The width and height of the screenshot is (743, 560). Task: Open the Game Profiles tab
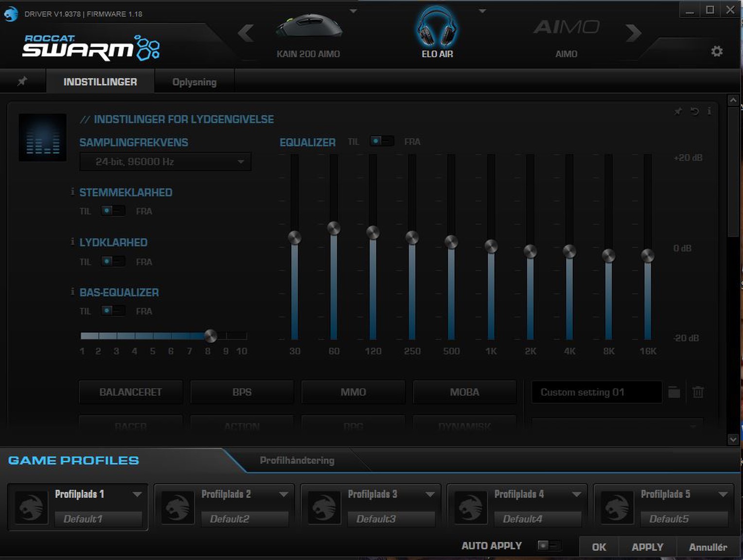coord(73,460)
